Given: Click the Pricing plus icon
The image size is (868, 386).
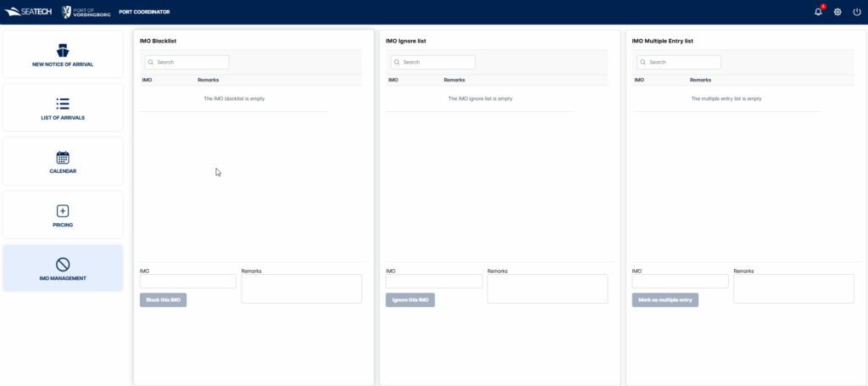Looking at the screenshot, I should pyautogui.click(x=63, y=210).
